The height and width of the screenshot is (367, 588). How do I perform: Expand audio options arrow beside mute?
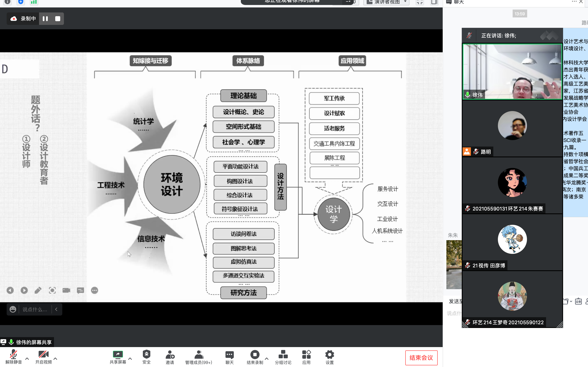(27, 358)
